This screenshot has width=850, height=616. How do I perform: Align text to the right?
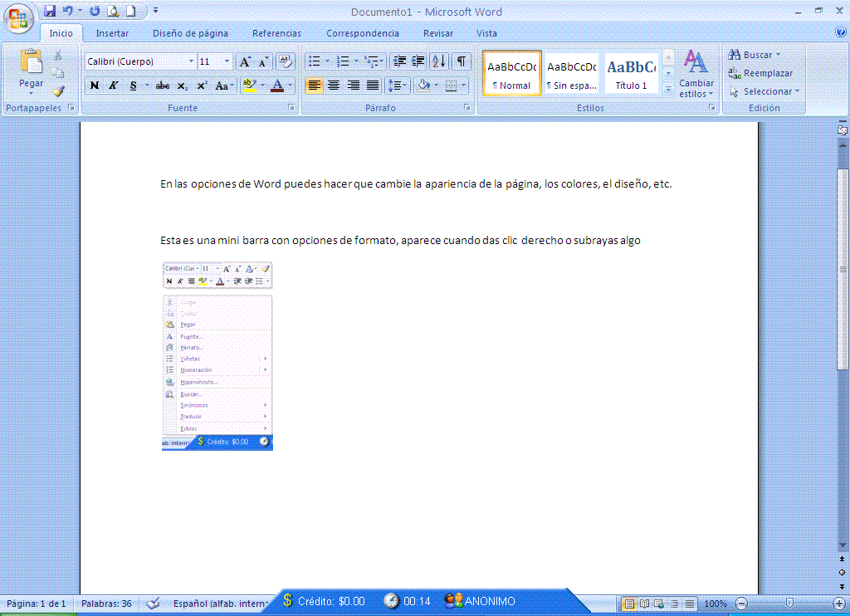(354, 86)
